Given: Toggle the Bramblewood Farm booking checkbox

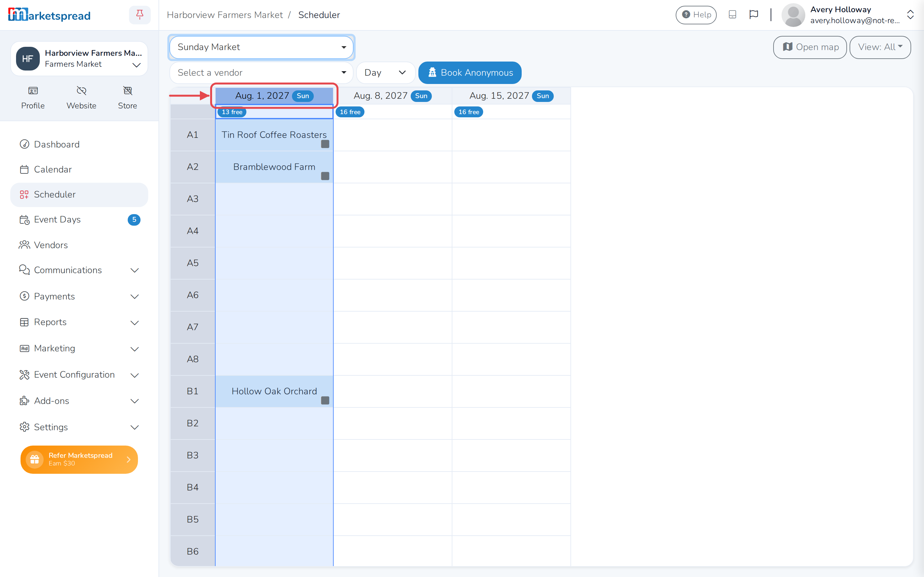Looking at the screenshot, I should coord(325,176).
